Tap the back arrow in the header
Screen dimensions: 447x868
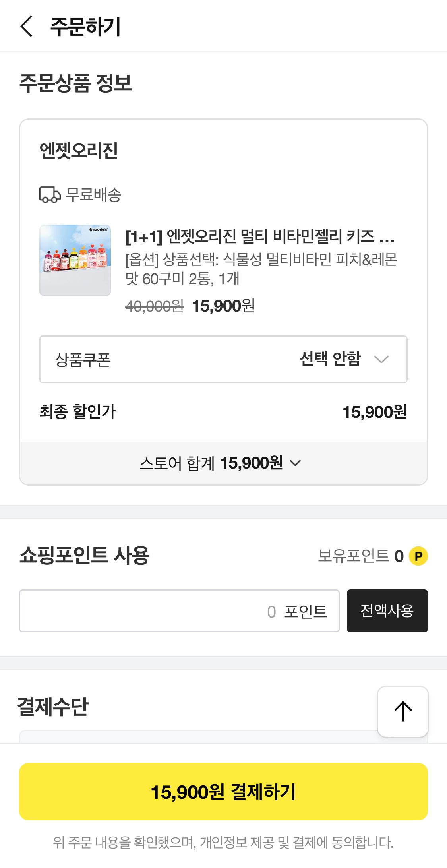(26, 27)
